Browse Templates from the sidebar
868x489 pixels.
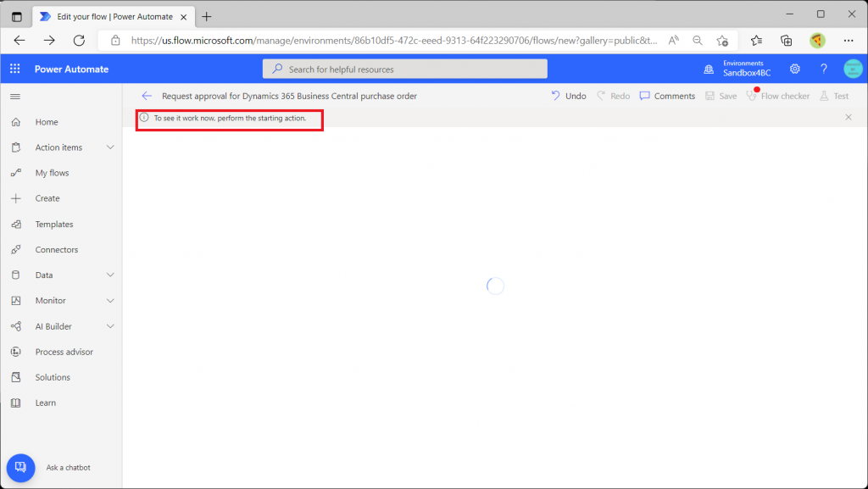[x=54, y=224]
